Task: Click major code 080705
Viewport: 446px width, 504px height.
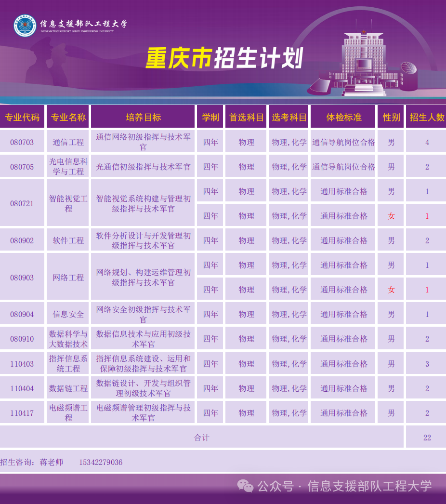Action: click(x=22, y=167)
